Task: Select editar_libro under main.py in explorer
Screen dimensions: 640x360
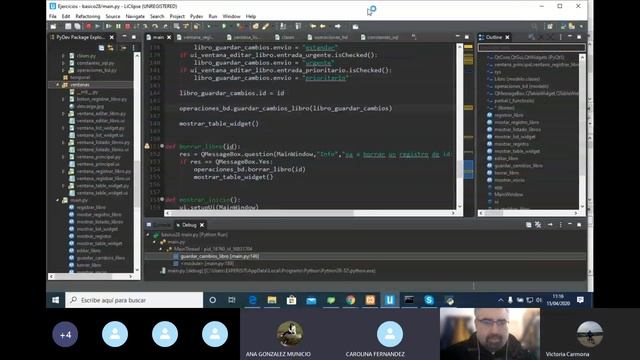Action: click(x=89, y=251)
